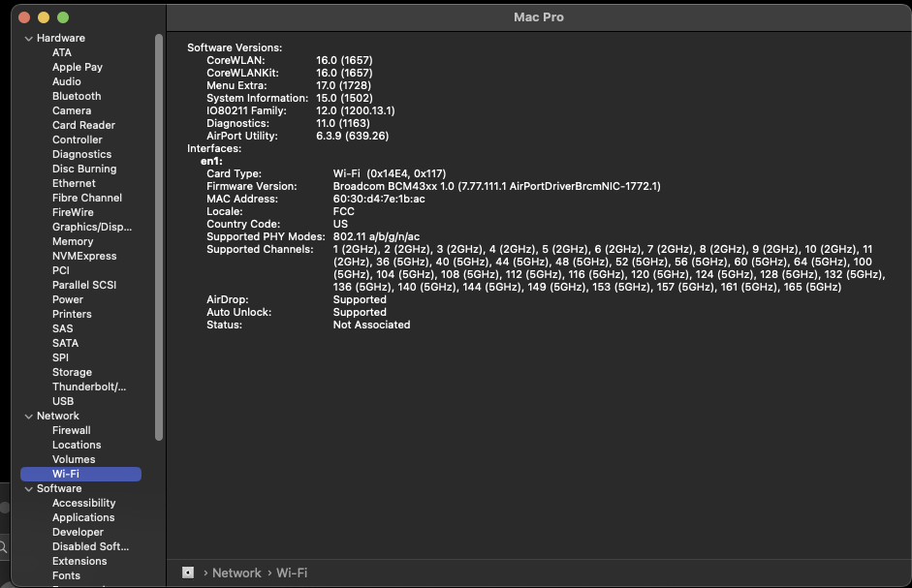Click the Software section heading
The image size is (912, 588).
pyautogui.click(x=59, y=488)
